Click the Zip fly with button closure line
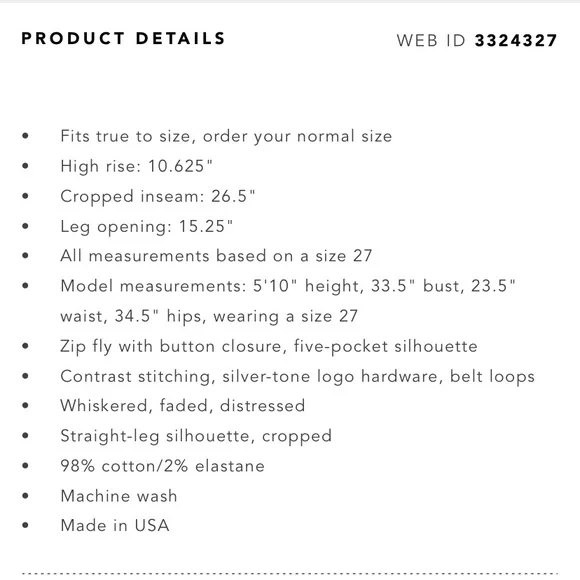 point(269,347)
